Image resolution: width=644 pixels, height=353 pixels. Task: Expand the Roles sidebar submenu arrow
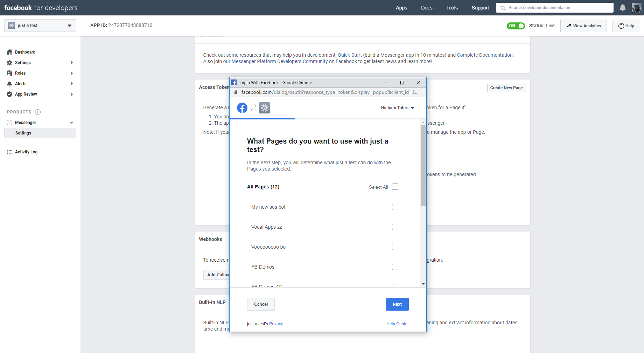(x=72, y=73)
